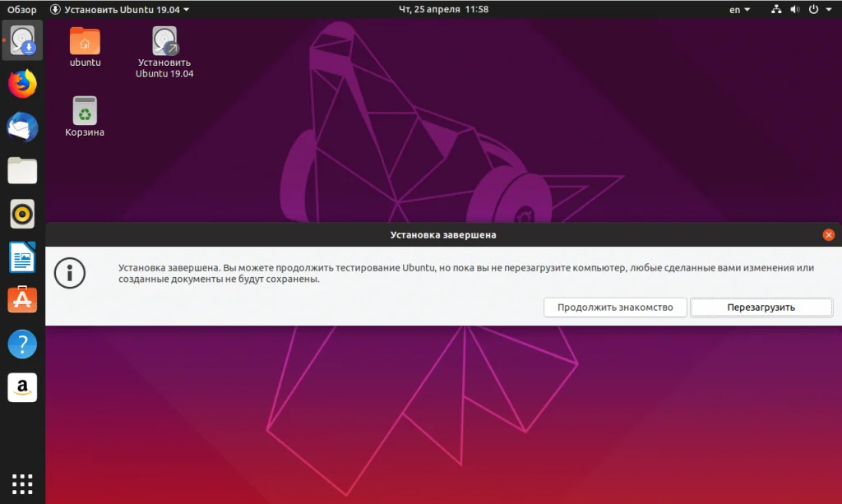Open the Help icon in the dock

[x=22, y=344]
